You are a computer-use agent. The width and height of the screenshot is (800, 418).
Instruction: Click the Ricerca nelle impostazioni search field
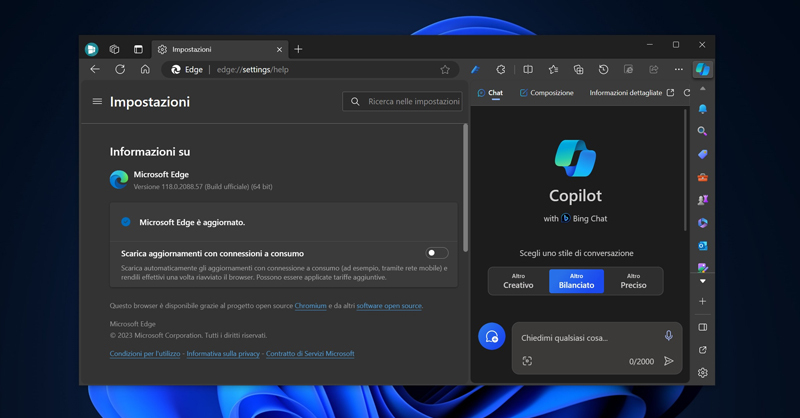coord(403,102)
